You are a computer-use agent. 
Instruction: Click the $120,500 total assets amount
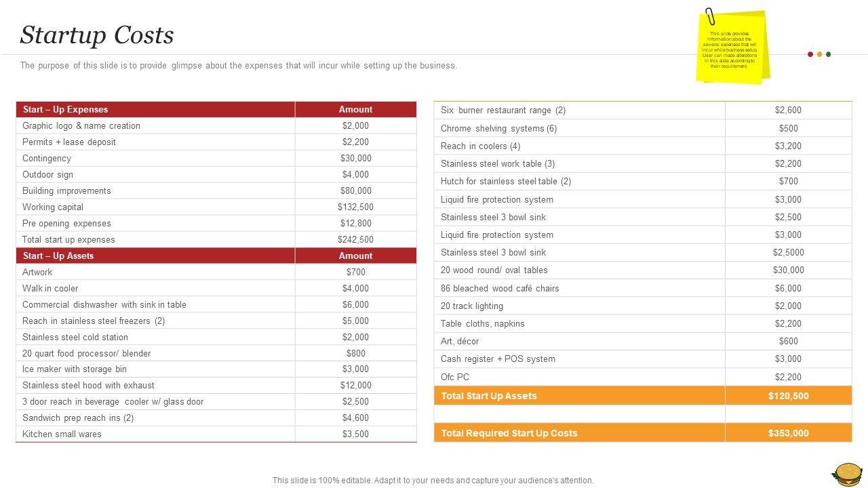[x=788, y=396]
